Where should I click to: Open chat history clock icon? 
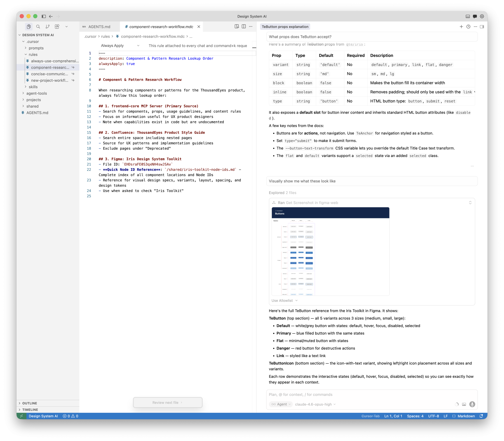click(468, 27)
